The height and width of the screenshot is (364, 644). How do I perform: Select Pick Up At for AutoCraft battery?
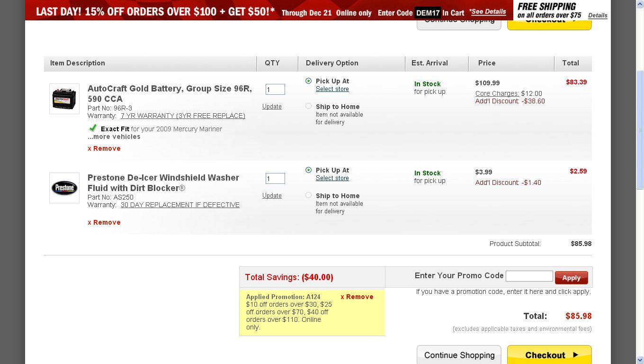click(x=309, y=81)
